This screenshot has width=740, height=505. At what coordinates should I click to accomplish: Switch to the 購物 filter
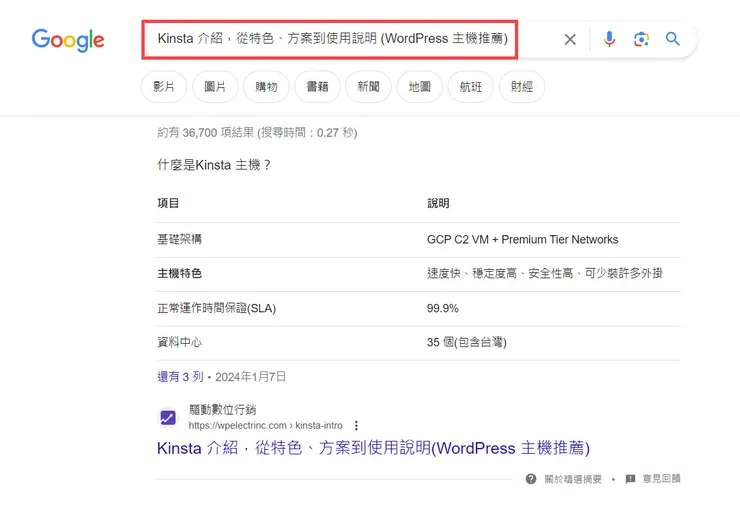tap(266, 86)
